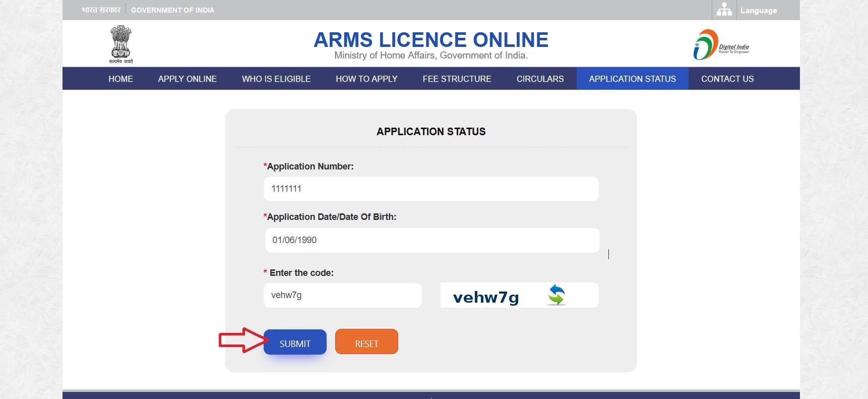868x399 pixels.
Task: Click the Government of India link
Action: (172, 10)
